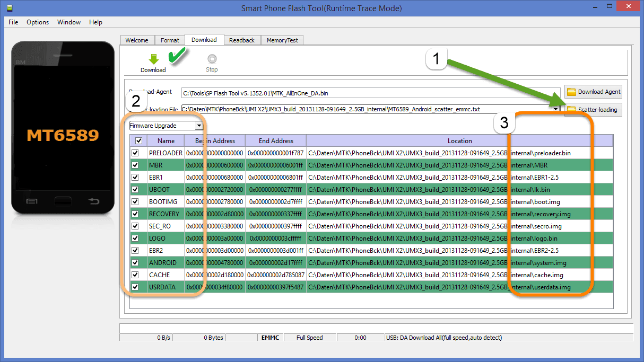The width and height of the screenshot is (644, 362).
Task: Click the 0:00 elapsed time status
Action: (x=360, y=338)
